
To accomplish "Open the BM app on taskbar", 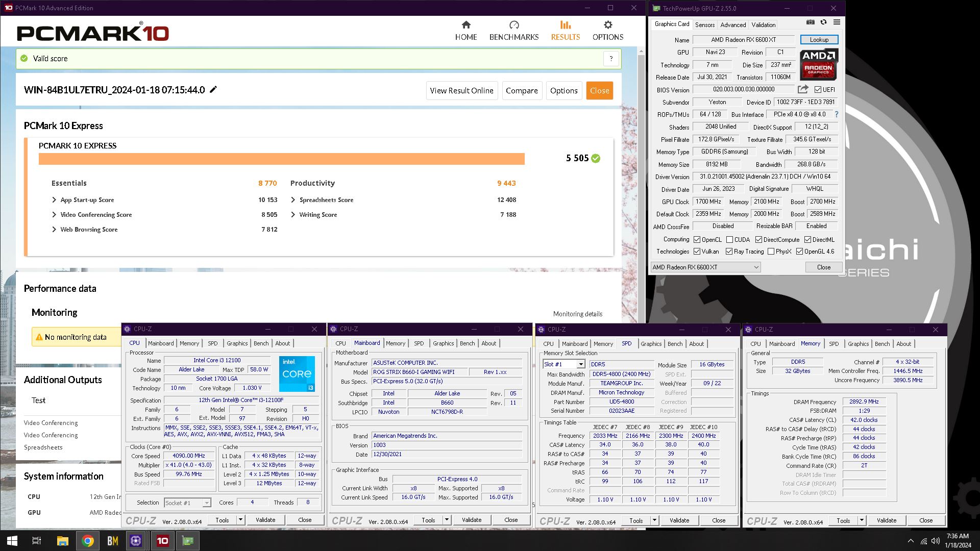I will [112, 541].
